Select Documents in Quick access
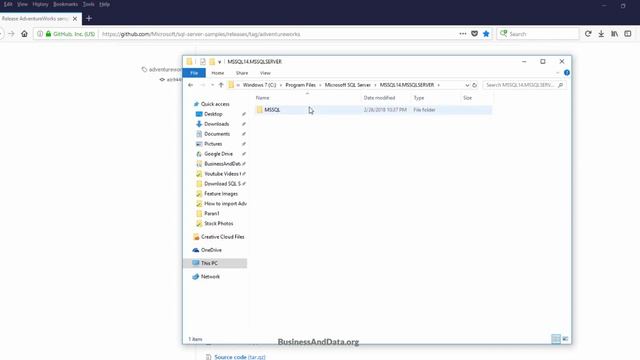This screenshot has width=640, height=360. click(x=217, y=134)
